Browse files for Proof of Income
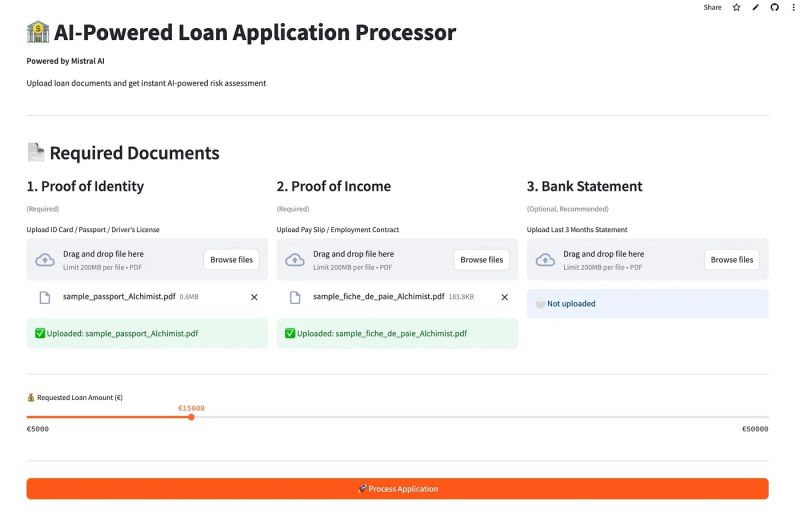 click(x=482, y=260)
